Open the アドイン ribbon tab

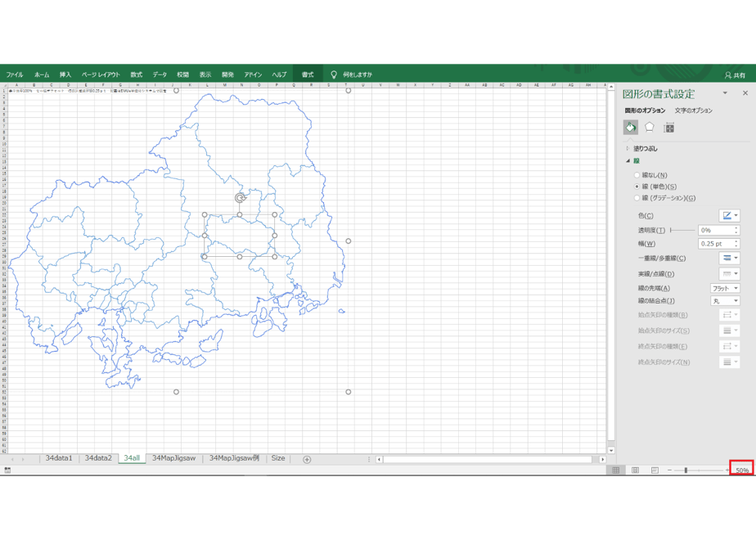(253, 74)
